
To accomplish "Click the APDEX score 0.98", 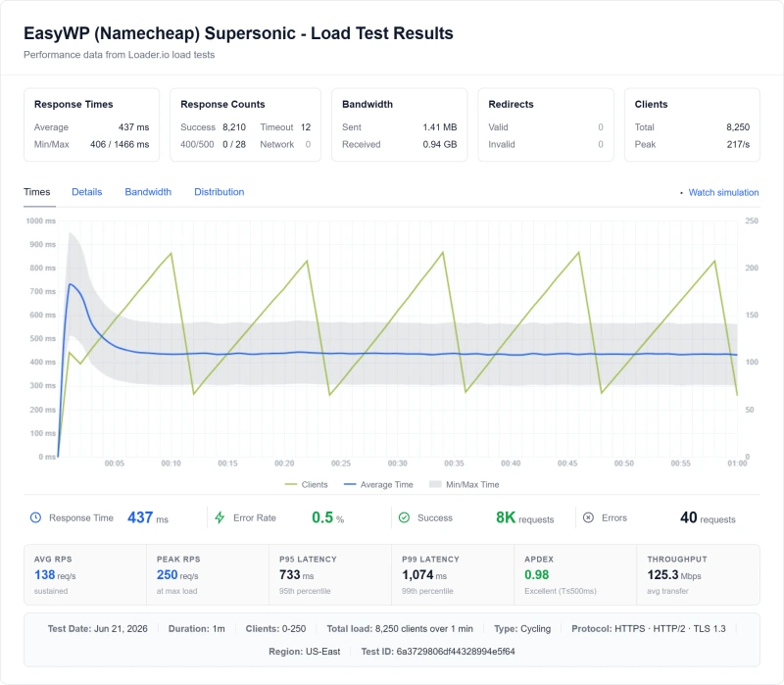I will point(536,575).
